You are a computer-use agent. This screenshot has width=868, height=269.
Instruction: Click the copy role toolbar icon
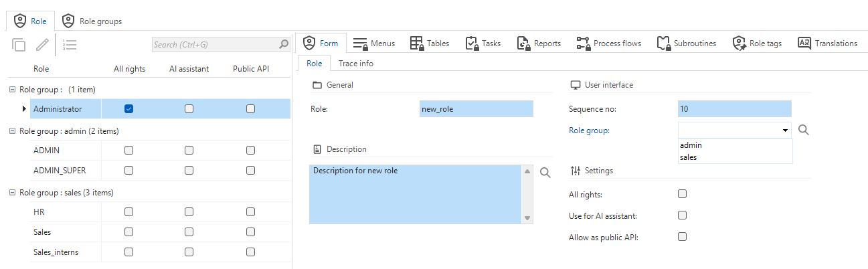click(19, 45)
